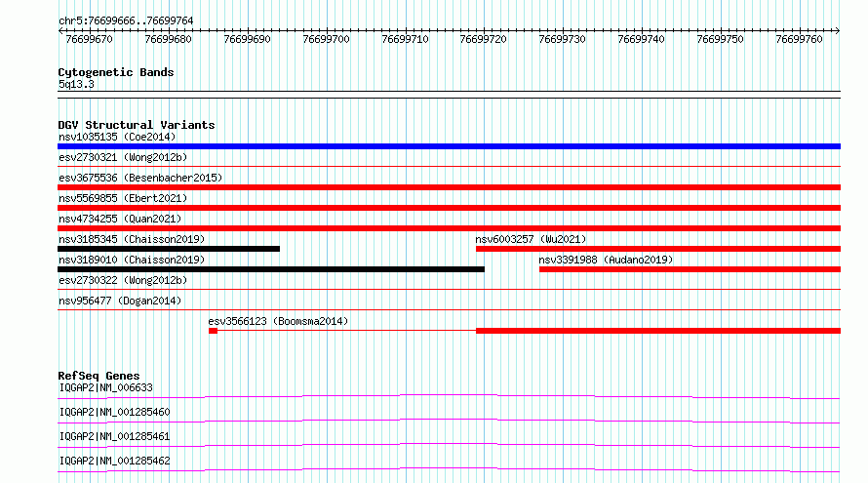
Task: Click ruler position 76699740
Action: coord(642,39)
